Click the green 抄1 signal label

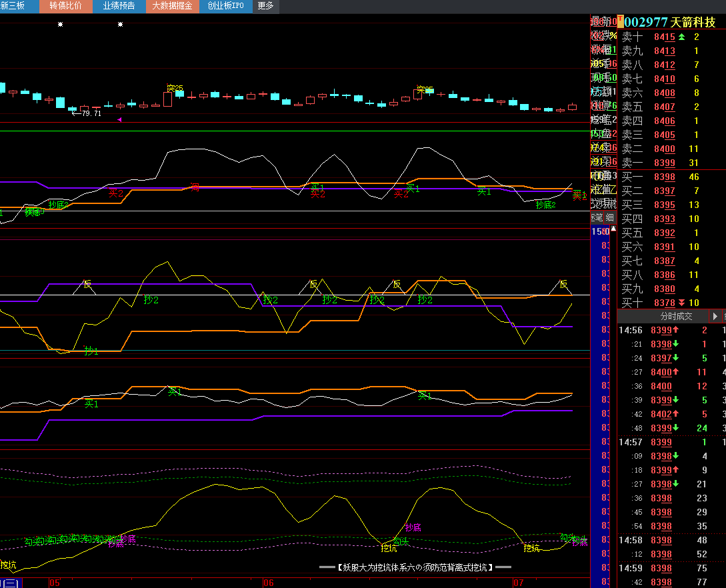click(x=91, y=351)
